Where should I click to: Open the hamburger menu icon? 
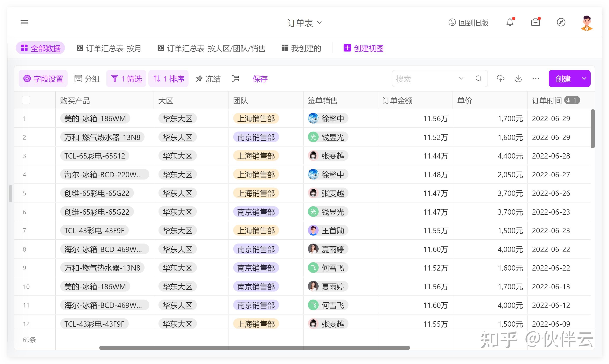pos(24,22)
